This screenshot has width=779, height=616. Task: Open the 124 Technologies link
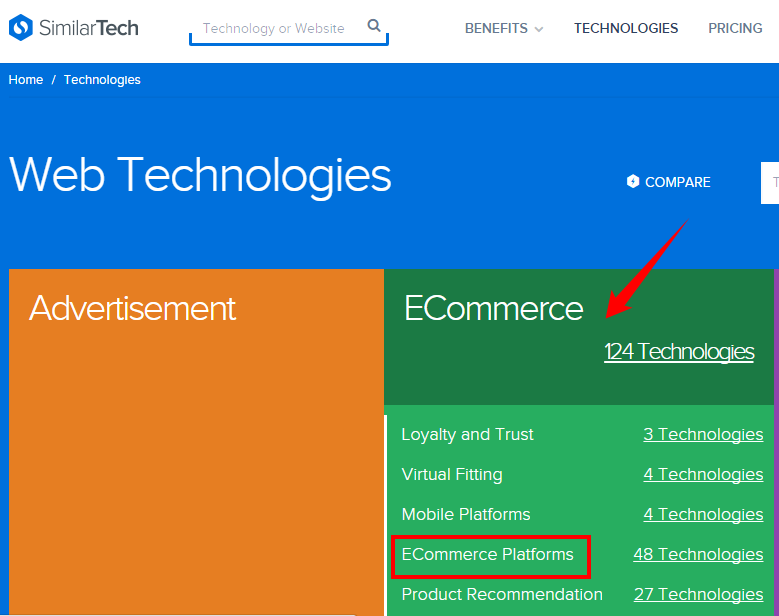(679, 352)
